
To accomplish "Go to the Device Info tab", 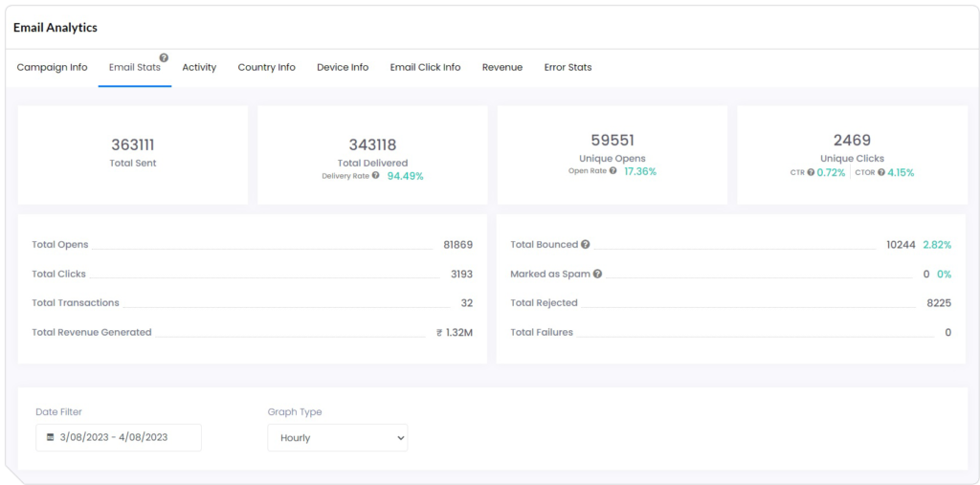I will tap(343, 68).
